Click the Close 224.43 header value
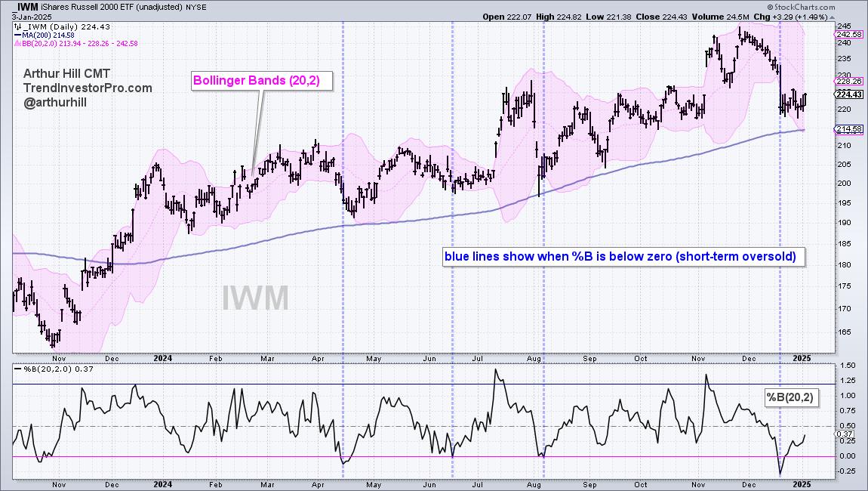This screenshot has width=868, height=491. coord(661,17)
